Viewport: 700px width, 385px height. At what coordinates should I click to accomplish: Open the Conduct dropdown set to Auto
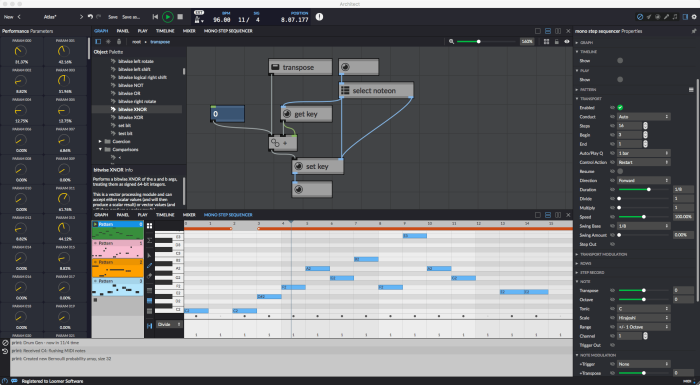pos(643,117)
